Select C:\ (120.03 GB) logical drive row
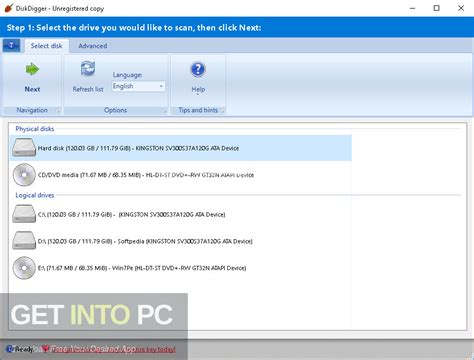474x360 pixels. point(180,214)
